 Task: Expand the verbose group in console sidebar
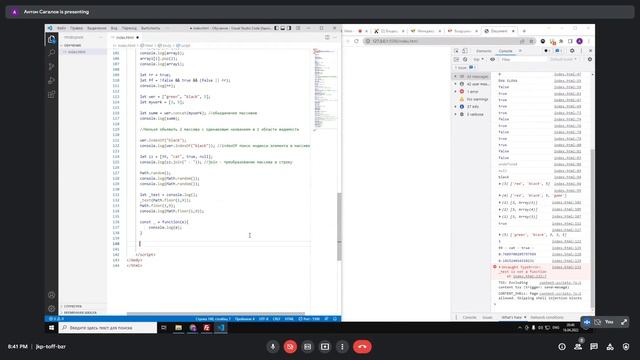(456, 114)
